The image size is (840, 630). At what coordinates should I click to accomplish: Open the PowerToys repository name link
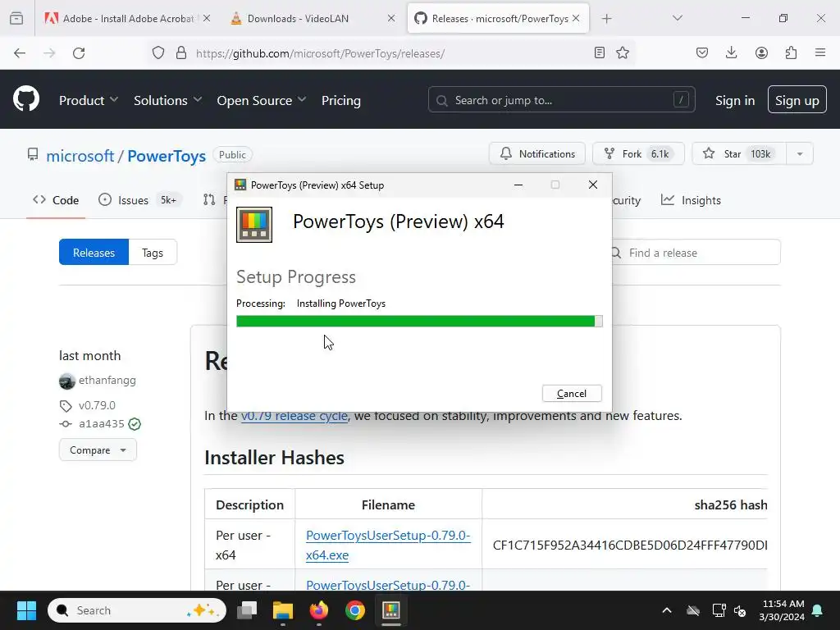(x=167, y=156)
